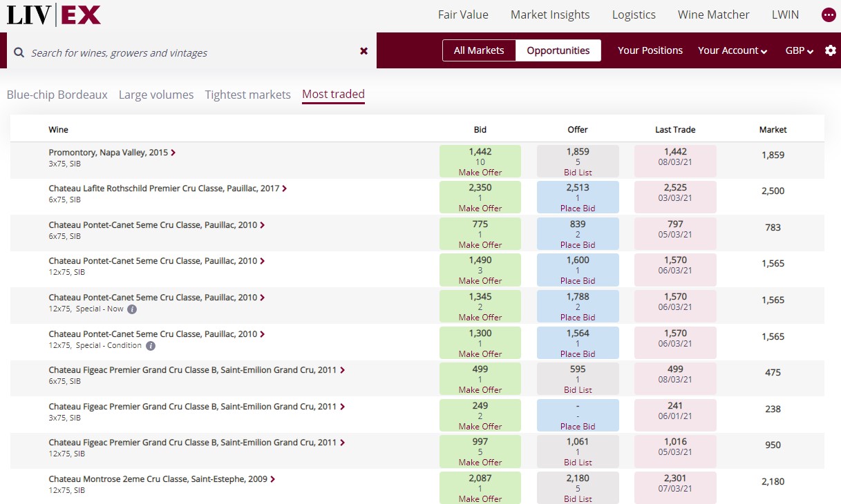The image size is (841, 504).
Task: Open the Tightest markets tab
Action: (248, 95)
